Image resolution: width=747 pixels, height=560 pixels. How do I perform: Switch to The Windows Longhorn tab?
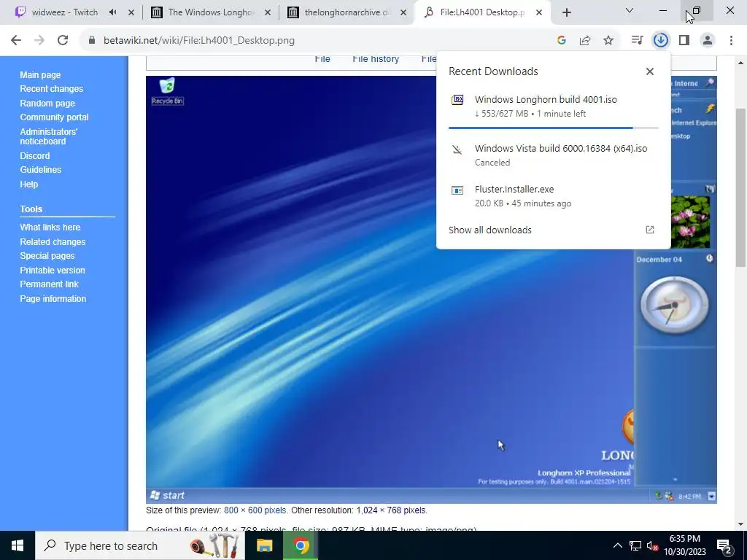pyautogui.click(x=211, y=12)
